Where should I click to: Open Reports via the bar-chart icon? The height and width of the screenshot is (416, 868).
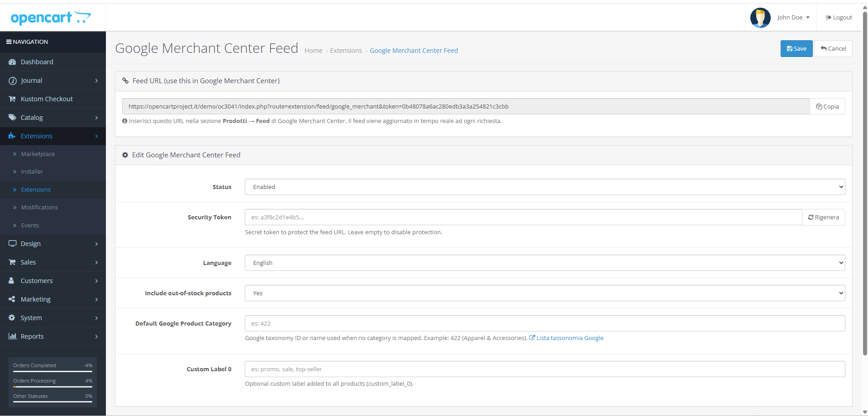(x=12, y=336)
